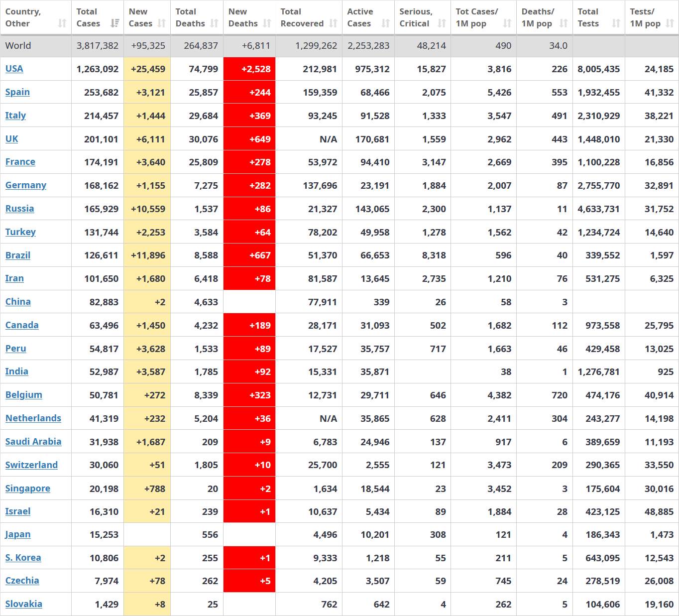Click Active Cases sort icon
Viewport: 679px width, 616px height.
pyautogui.click(x=385, y=23)
